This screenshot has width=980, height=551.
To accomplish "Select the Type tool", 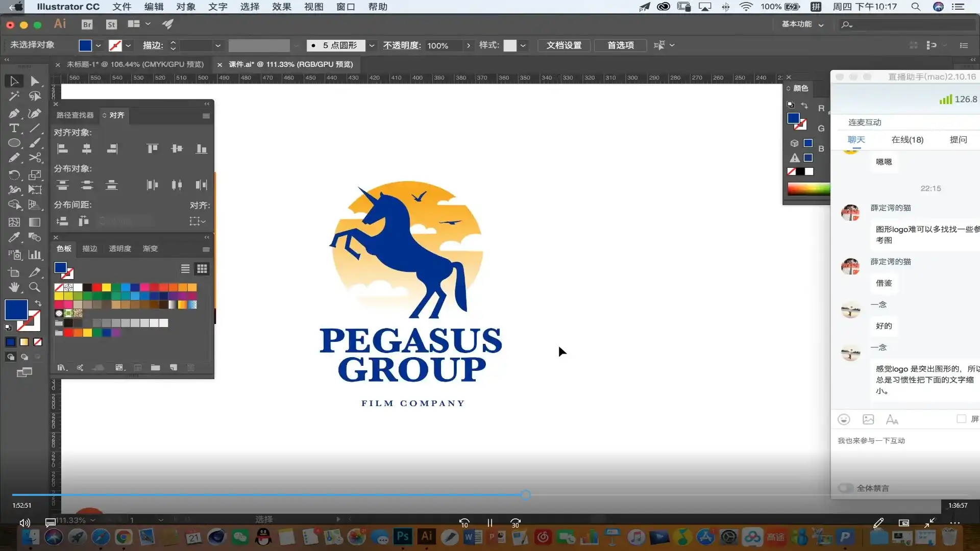I will tap(14, 128).
